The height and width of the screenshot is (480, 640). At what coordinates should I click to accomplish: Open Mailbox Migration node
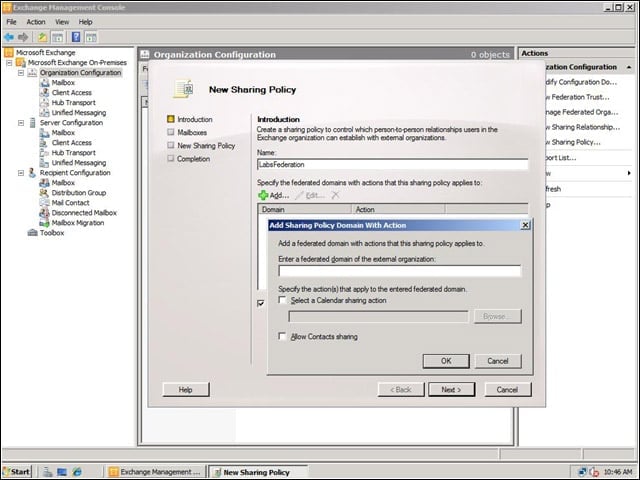coord(78,223)
